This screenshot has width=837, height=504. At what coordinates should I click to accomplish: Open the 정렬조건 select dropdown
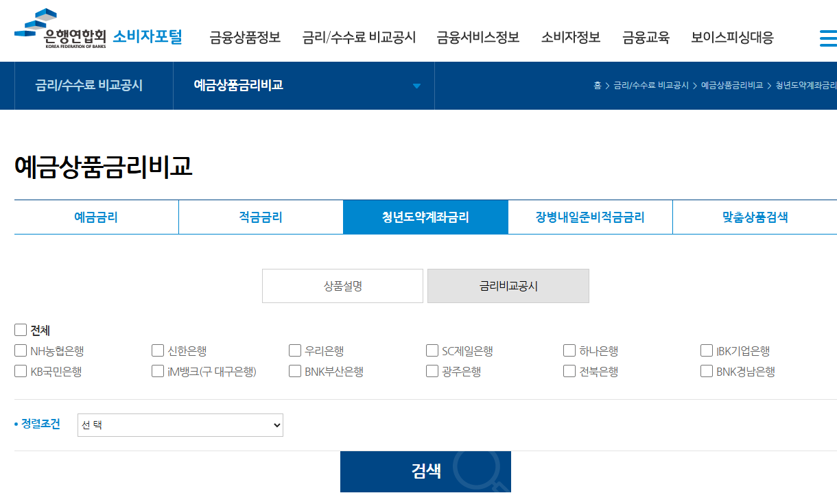pos(180,425)
